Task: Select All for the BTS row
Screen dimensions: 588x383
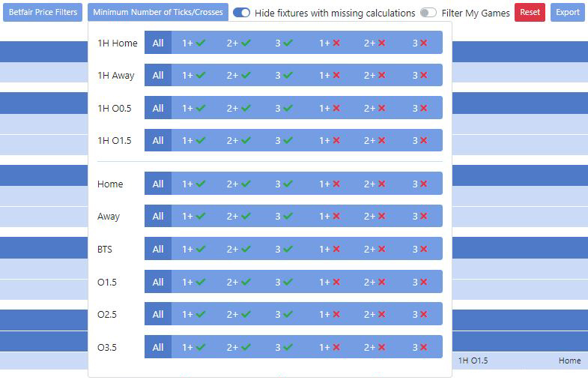Action: coord(158,249)
